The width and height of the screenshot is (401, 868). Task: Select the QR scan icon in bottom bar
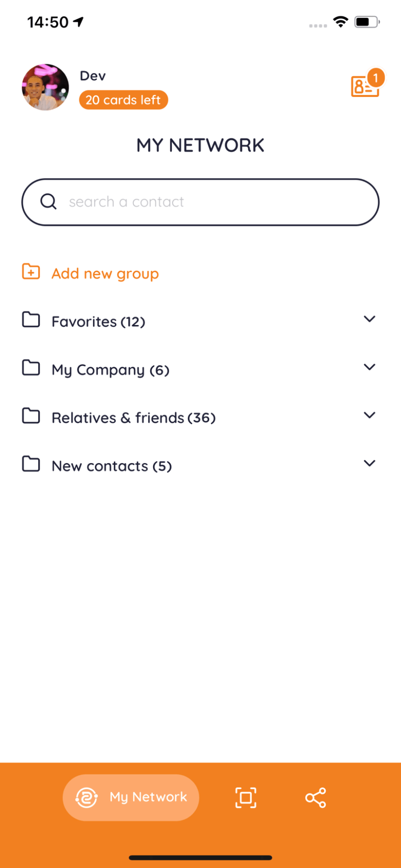click(x=244, y=797)
